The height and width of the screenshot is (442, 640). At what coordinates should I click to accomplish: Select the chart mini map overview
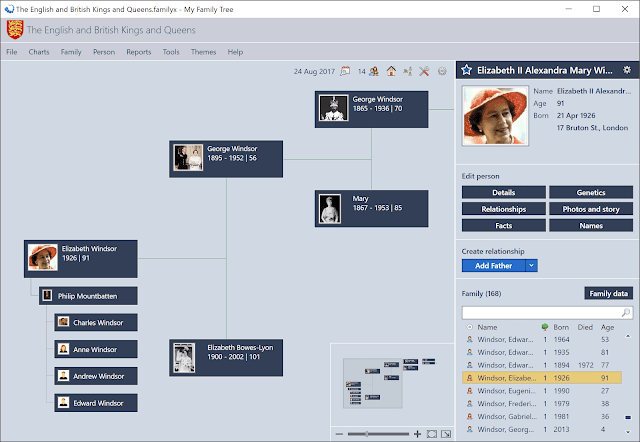pos(392,384)
